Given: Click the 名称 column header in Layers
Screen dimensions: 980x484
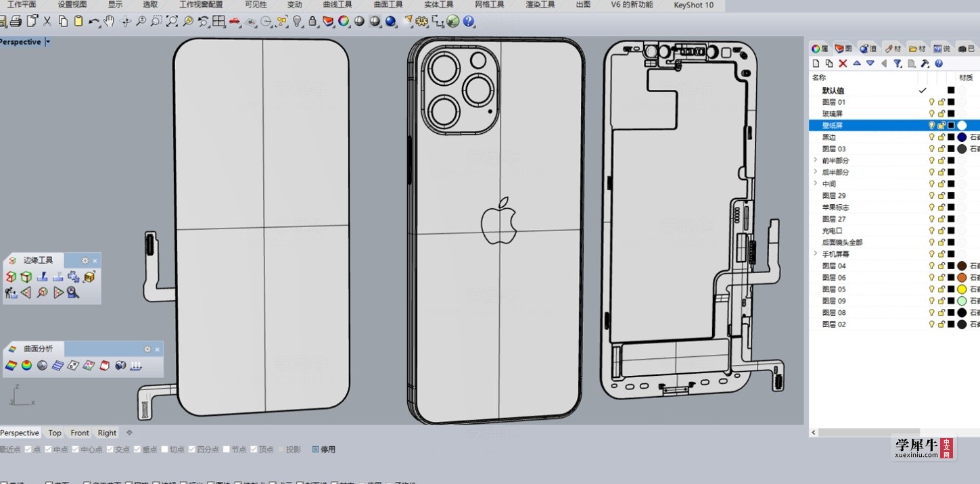Looking at the screenshot, I should coord(819,78).
